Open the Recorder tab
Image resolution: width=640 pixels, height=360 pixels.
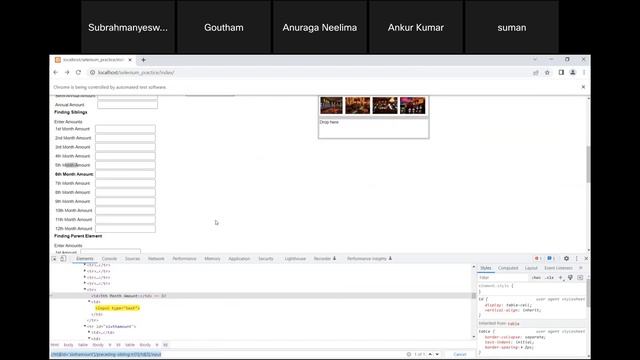[x=324, y=259]
